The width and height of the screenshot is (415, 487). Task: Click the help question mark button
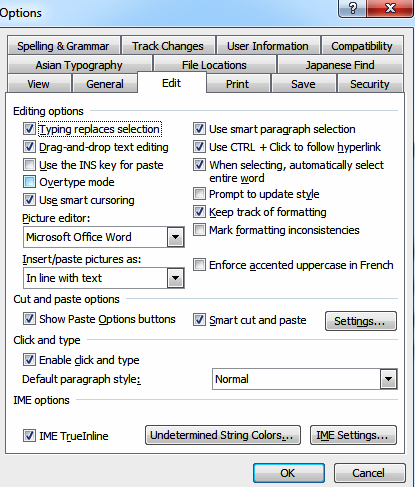(x=353, y=8)
